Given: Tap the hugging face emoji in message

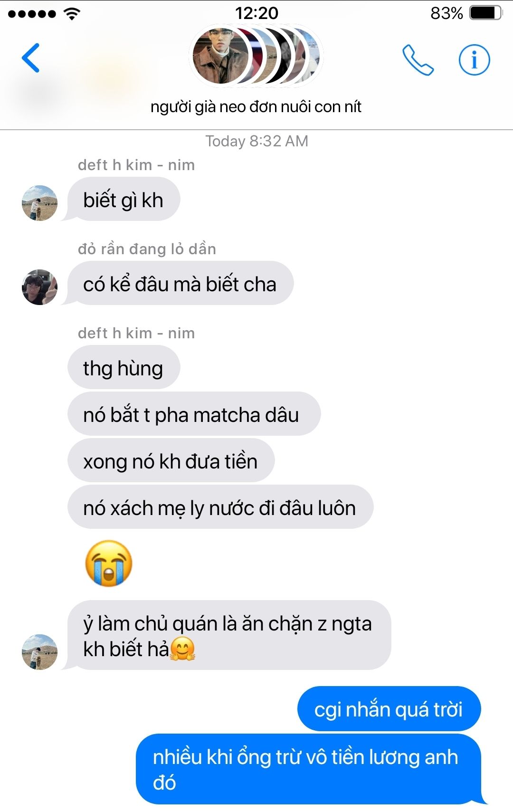Looking at the screenshot, I should point(183,649).
